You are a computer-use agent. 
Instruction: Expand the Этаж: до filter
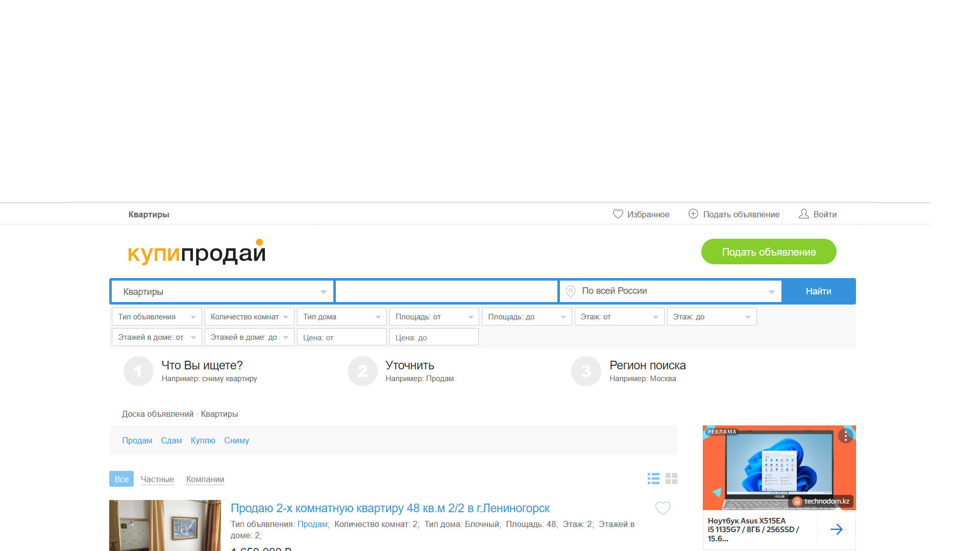pyautogui.click(x=712, y=317)
